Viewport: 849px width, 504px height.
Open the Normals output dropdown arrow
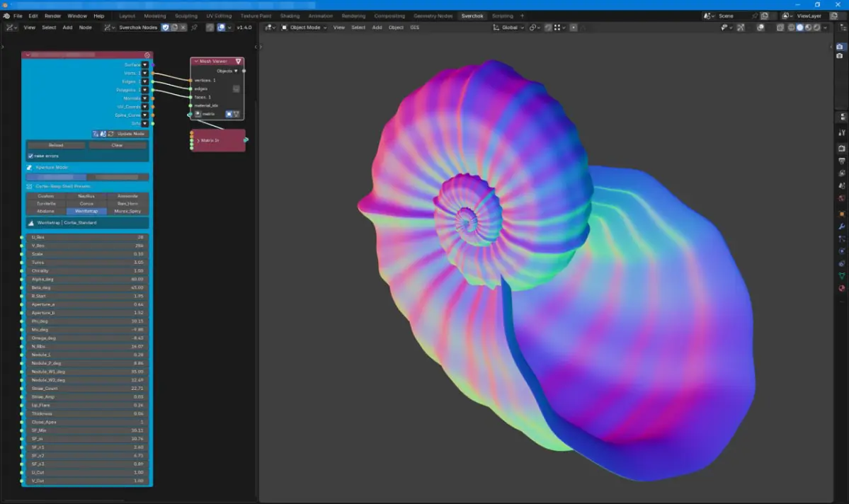pos(144,98)
